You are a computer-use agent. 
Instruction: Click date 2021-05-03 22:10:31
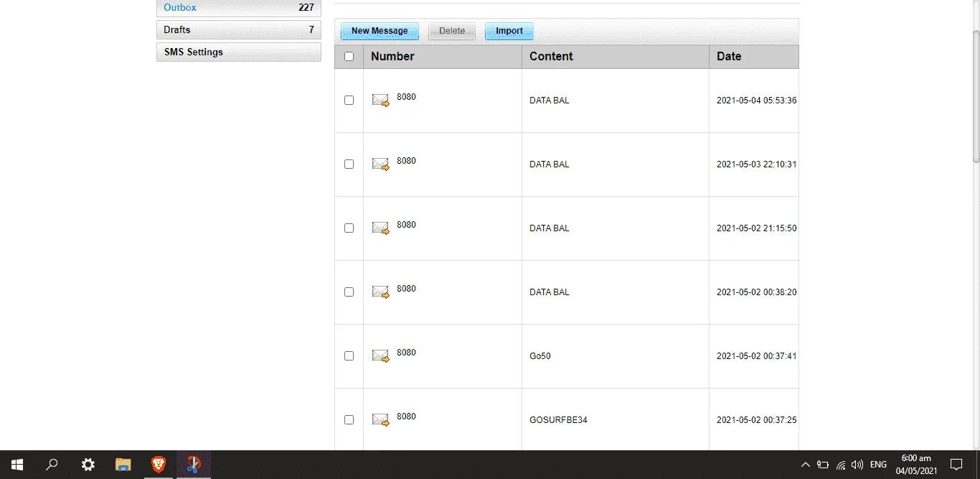(x=757, y=164)
